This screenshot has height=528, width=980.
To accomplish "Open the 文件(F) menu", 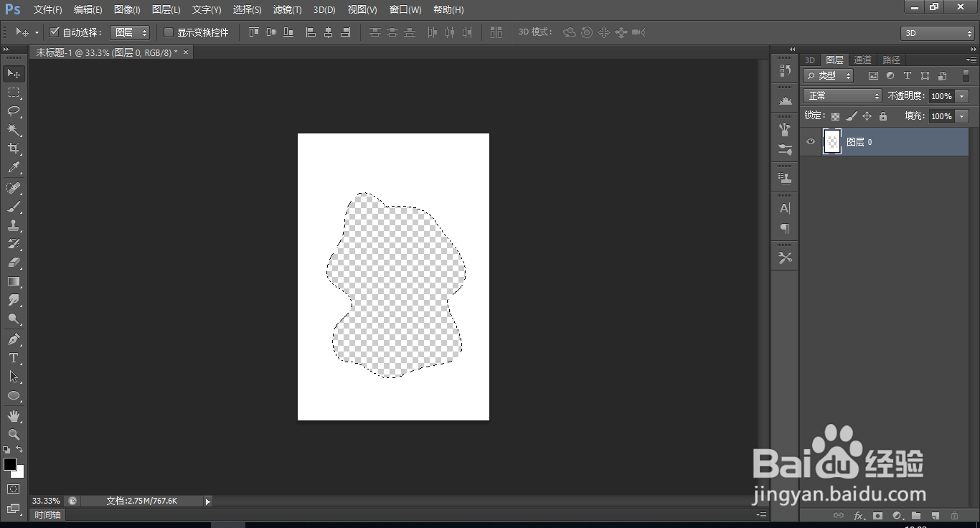I will pos(47,10).
